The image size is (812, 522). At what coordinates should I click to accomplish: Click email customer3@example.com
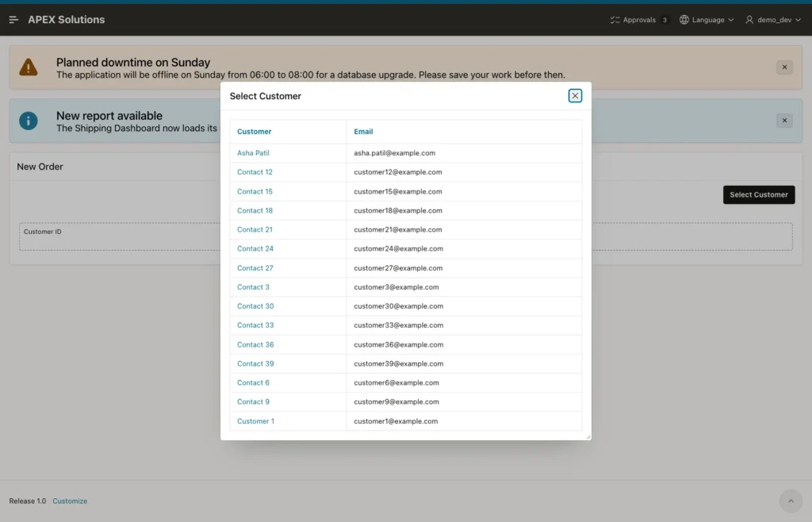point(396,287)
